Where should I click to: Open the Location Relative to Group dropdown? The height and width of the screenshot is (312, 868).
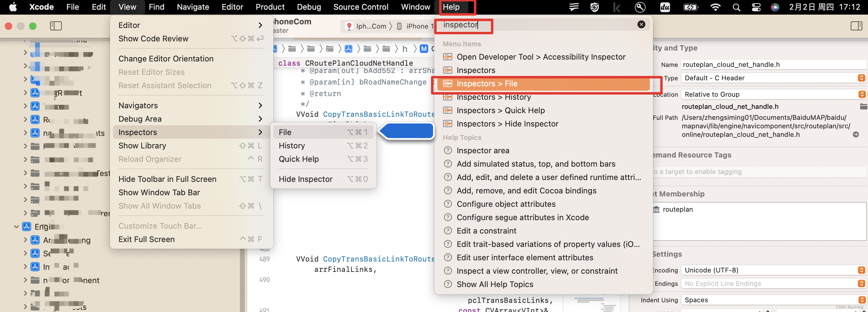[773, 95]
